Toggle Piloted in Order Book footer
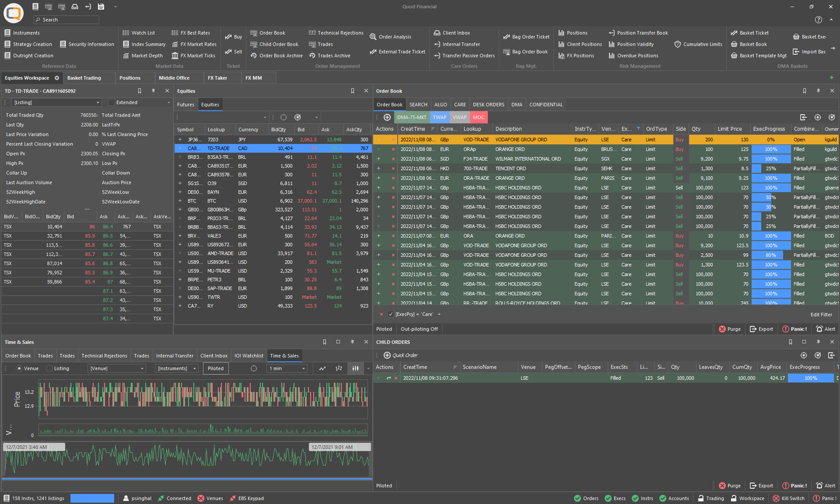Screen dimensions: 840x504 (x=384, y=329)
